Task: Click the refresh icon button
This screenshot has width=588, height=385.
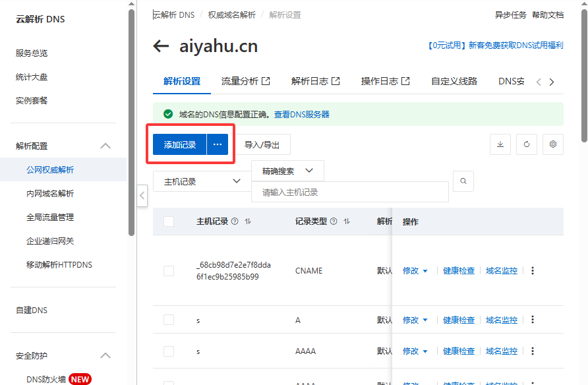Action: pos(527,144)
